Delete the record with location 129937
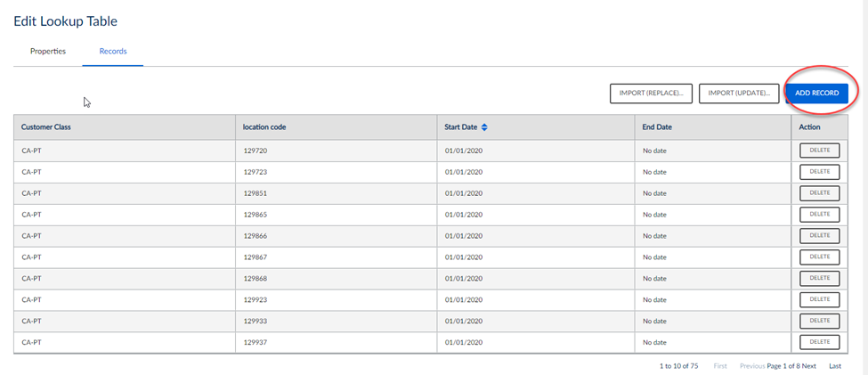The image size is (868, 375). (819, 342)
